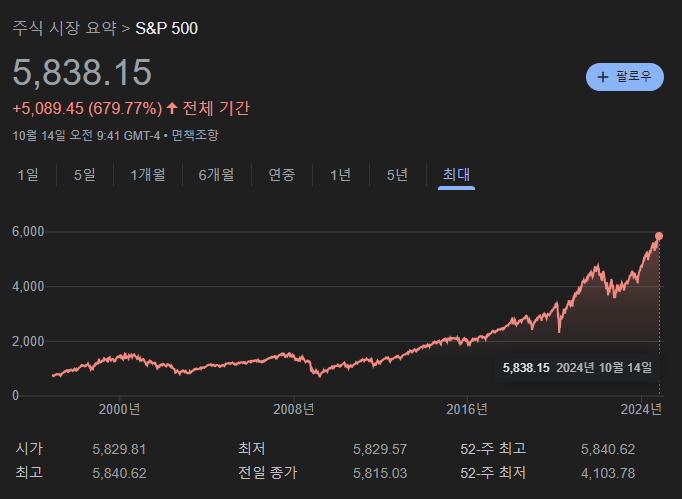The width and height of the screenshot is (682, 499).
Task: Click the 시가 value 5,829.81
Action: click(119, 449)
